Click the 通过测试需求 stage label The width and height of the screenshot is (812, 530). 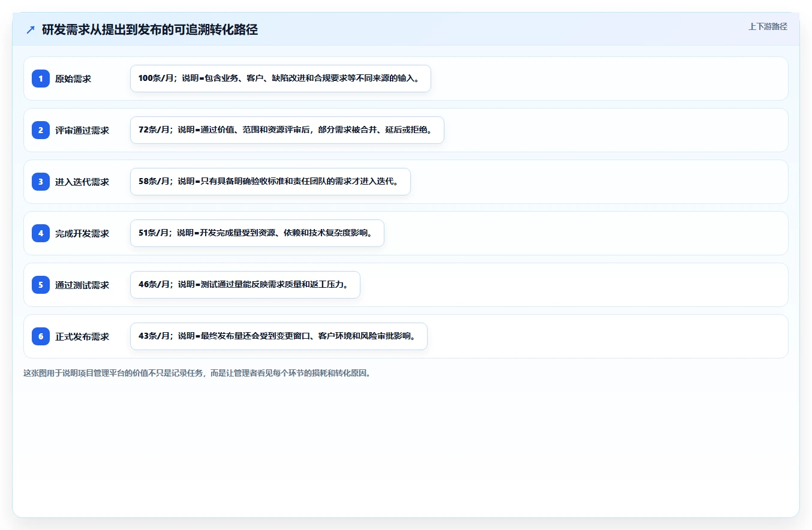click(82, 285)
